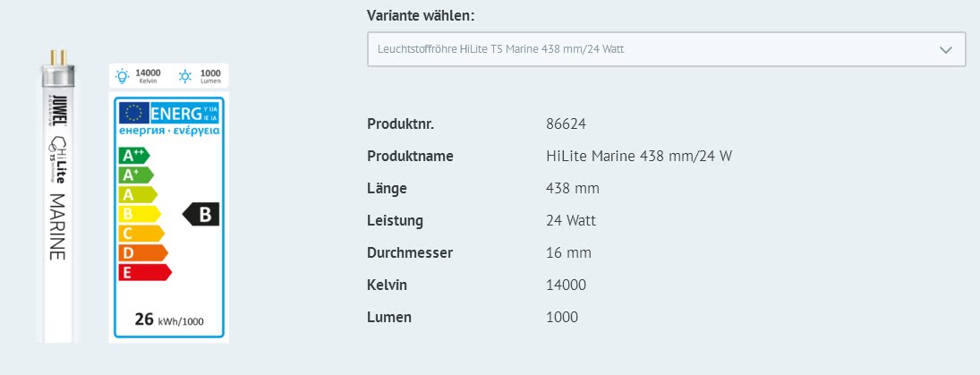Click the Kelvin light bulb icon
This screenshot has width=980, height=375.
[122, 76]
